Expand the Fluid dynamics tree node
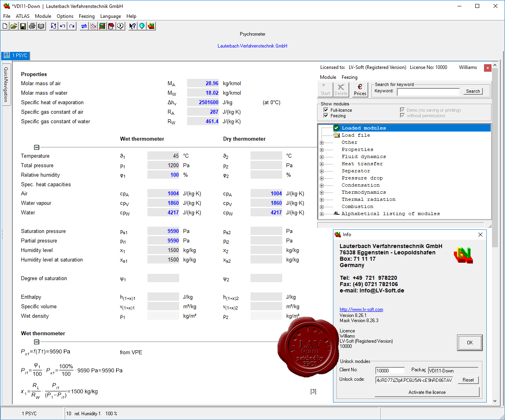 (321, 157)
